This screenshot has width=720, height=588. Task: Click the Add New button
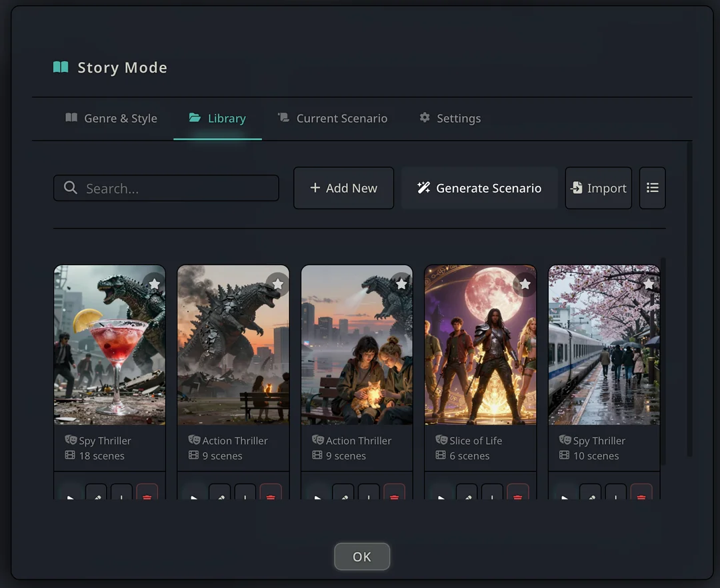pyautogui.click(x=344, y=188)
